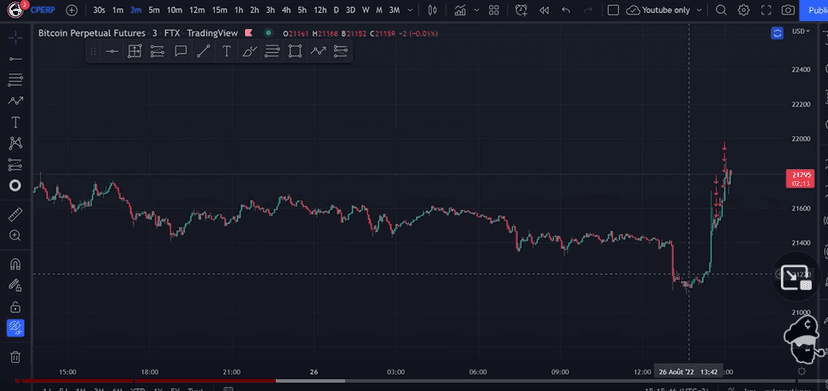
Task: Click the blue sync refresh icon near USD
Action: click(777, 33)
